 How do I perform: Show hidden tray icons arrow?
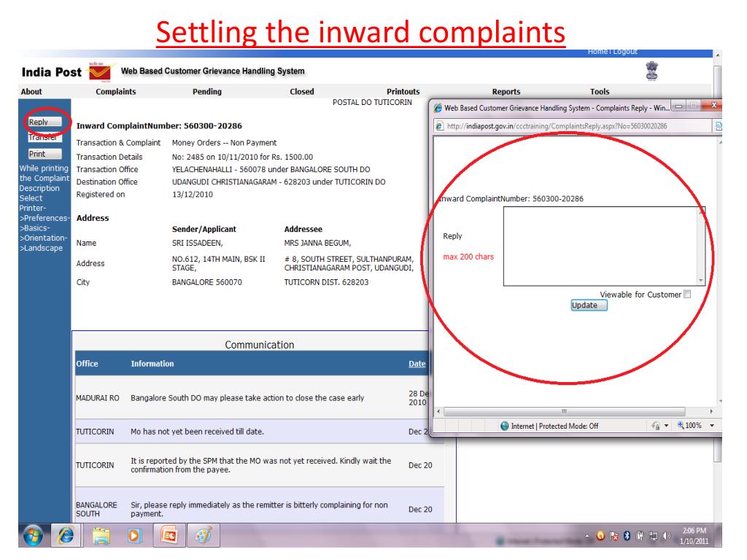pos(587,536)
